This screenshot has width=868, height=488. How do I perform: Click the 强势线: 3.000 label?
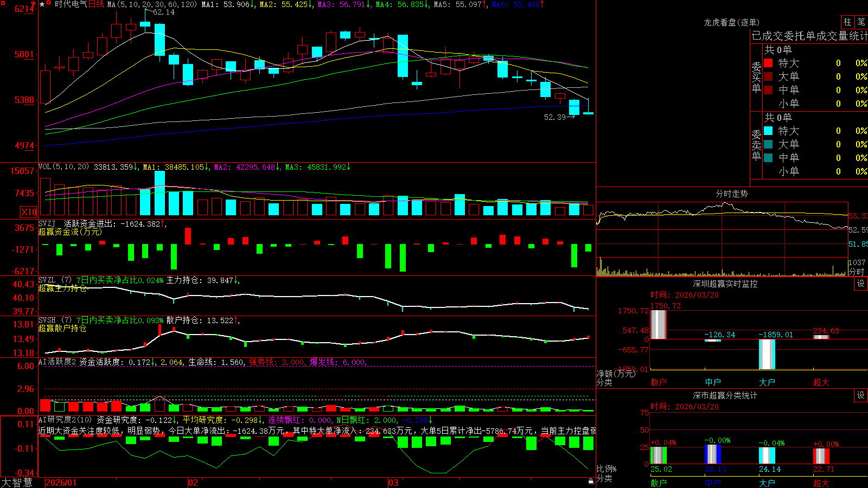tap(277, 362)
